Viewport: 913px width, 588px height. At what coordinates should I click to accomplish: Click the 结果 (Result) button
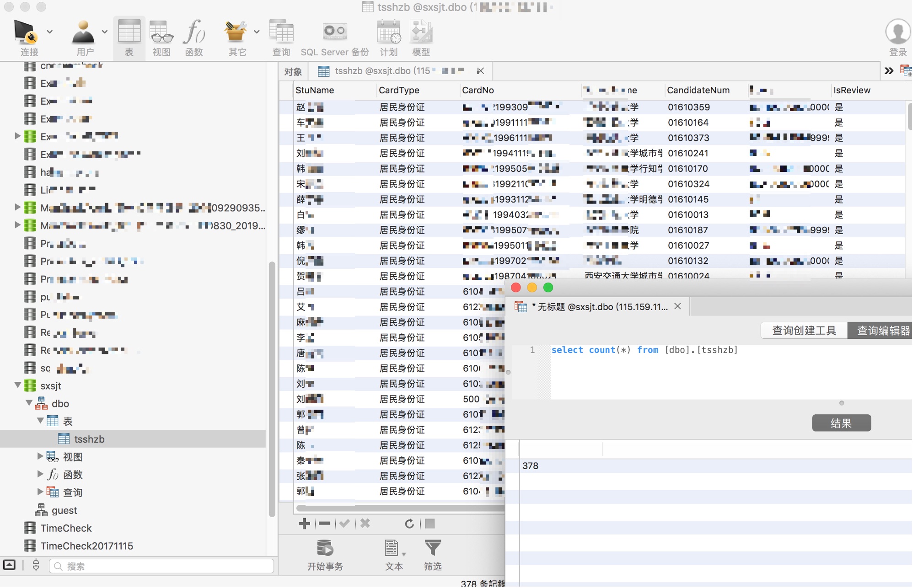coord(841,423)
